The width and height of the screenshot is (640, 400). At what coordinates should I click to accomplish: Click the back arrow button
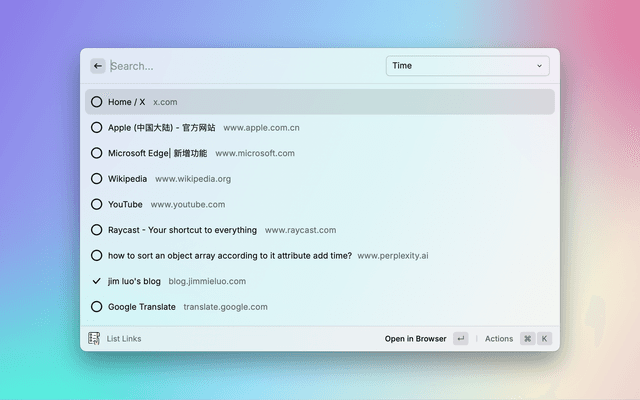tap(97, 66)
